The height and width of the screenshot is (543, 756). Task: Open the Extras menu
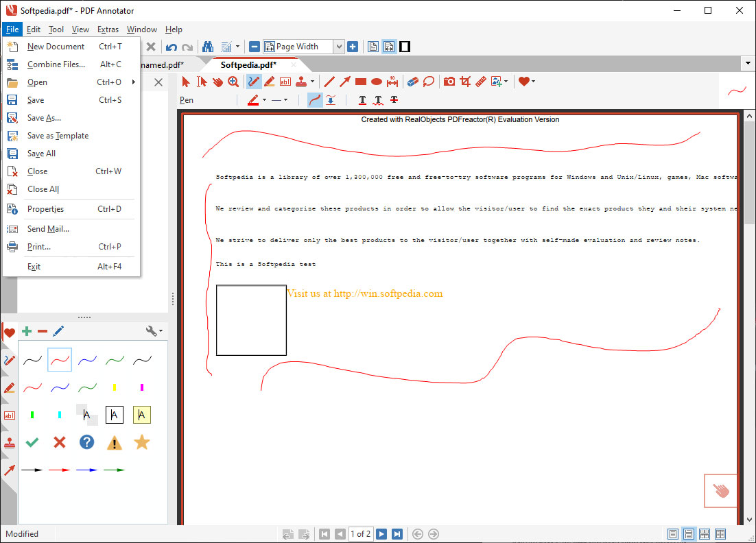coord(108,29)
